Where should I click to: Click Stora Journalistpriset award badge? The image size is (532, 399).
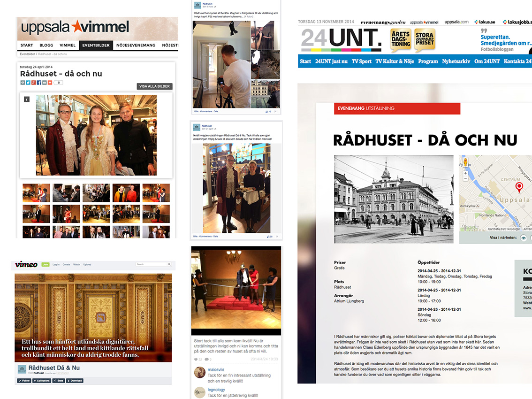[425, 39]
